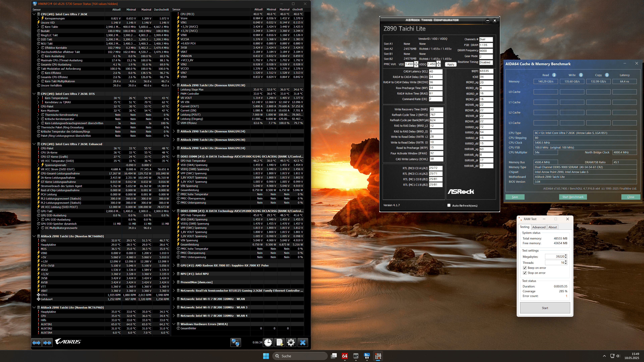
Task: Uncheck Stop on error option
Action: click(525, 273)
